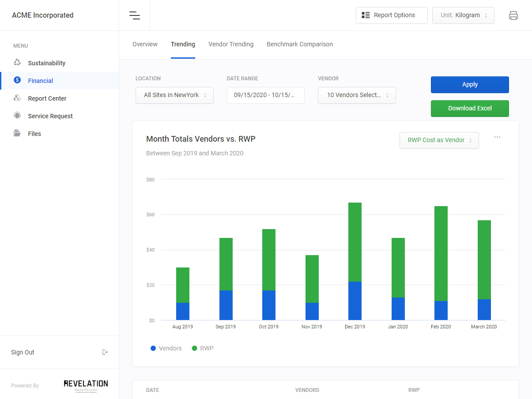
Task: Click the Sign Out link
Action: 23,352
